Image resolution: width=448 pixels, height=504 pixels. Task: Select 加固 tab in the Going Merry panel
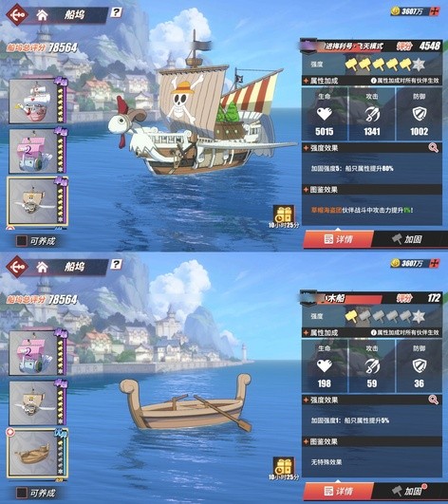[x=409, y=239]
